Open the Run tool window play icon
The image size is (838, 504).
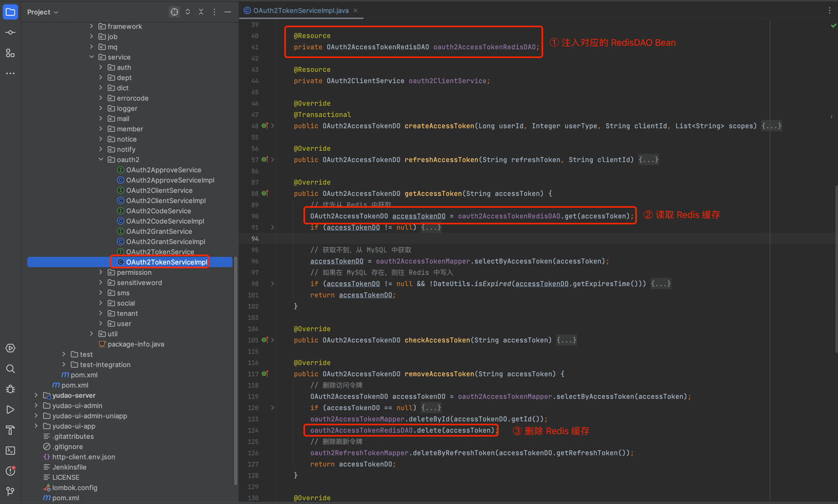click(x=10, y=410)
